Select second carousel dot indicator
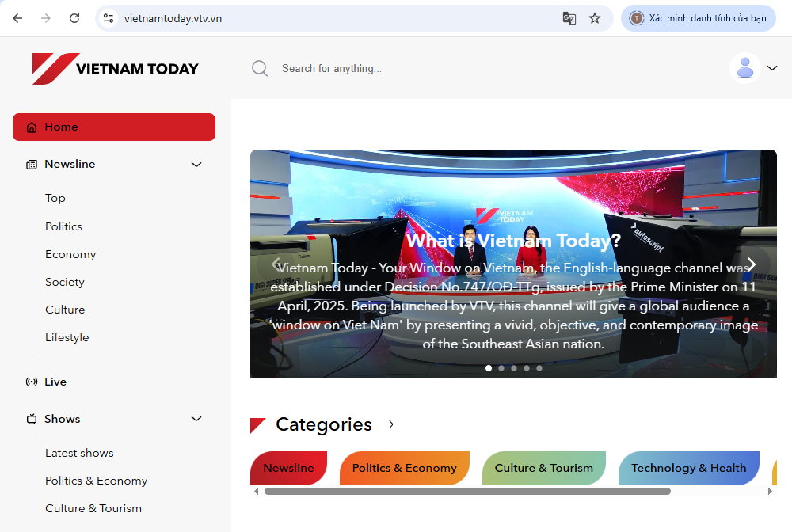Screen dimensions: 792x532 pyautogui.click(x=501, y=368)
